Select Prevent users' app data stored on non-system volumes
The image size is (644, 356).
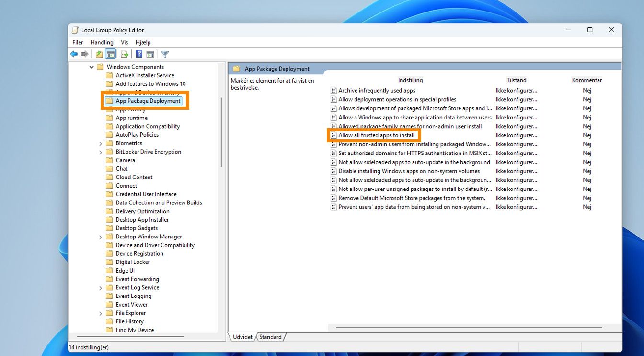(414, 207)
